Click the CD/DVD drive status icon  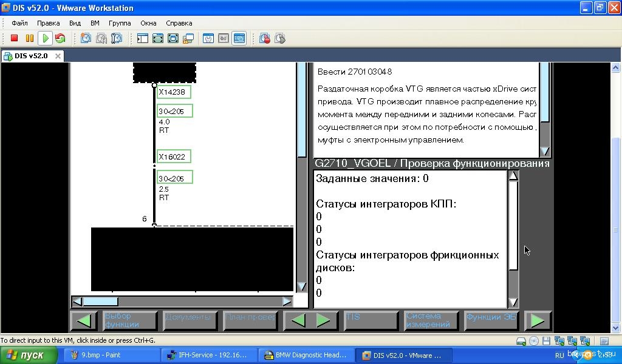(533, 341)
